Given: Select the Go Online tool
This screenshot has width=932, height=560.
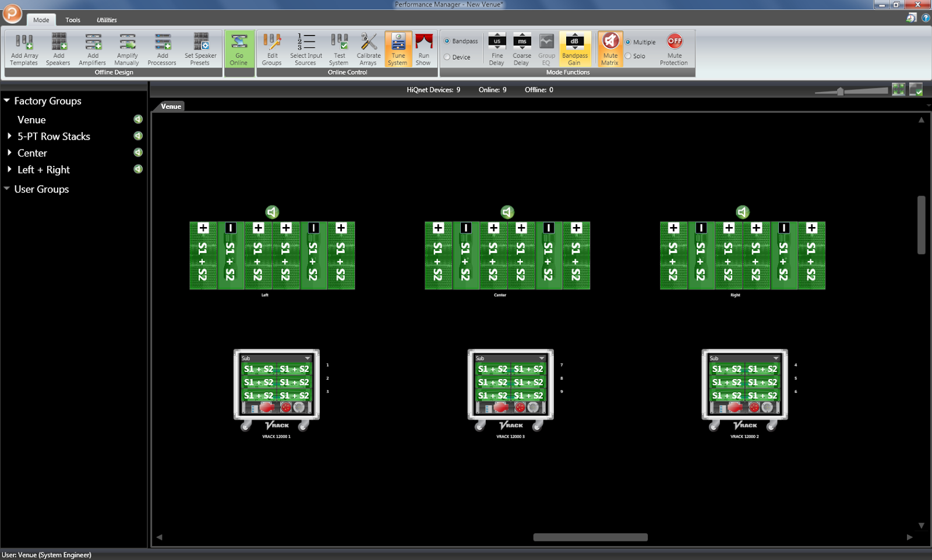Looking at the screenshot, I should tap(239, 49).
